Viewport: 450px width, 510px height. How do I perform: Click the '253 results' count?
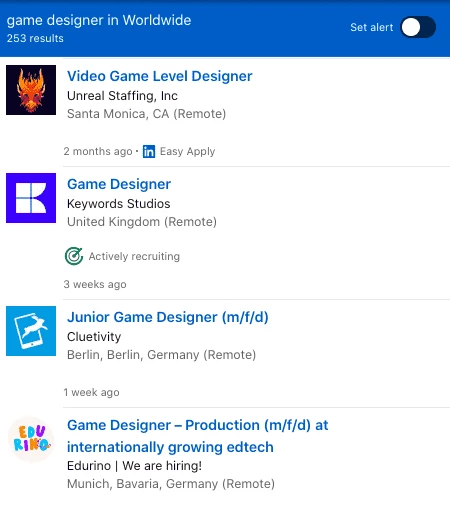(x=35, y=38)
